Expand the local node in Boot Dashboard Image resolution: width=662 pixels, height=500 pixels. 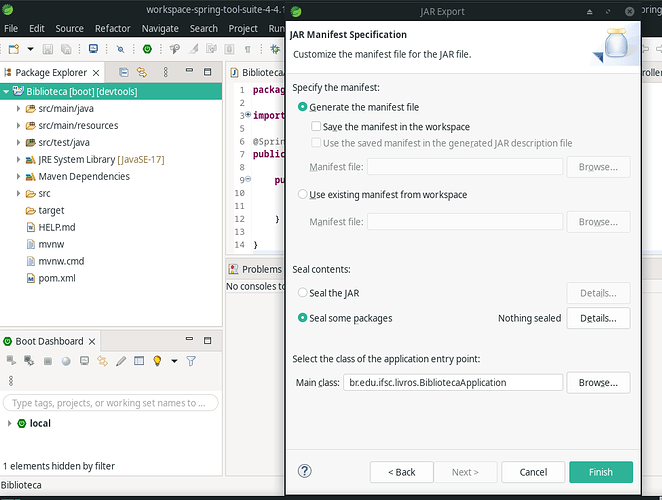tap(9, 423)
